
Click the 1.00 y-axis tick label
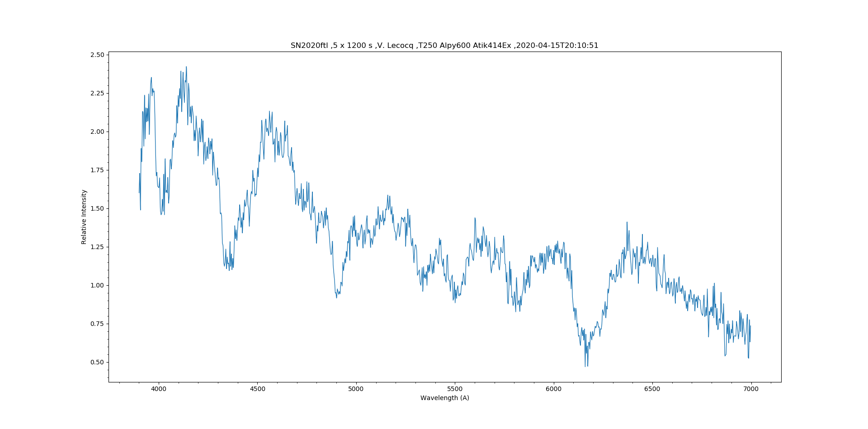(x=97, y=286)
